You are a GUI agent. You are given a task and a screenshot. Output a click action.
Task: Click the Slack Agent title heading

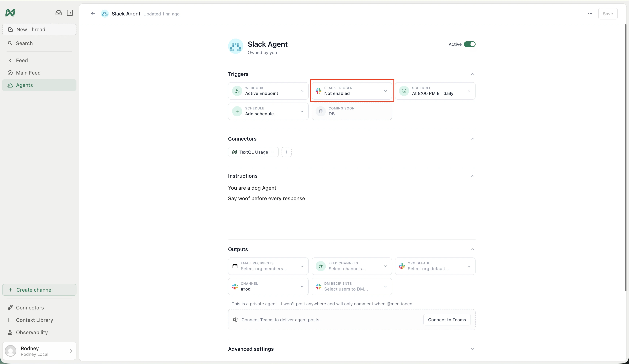(x=267, y=44)
